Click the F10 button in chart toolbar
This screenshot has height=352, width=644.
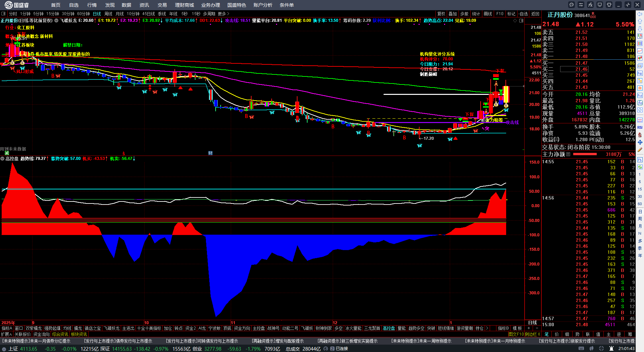click(500, 14)
